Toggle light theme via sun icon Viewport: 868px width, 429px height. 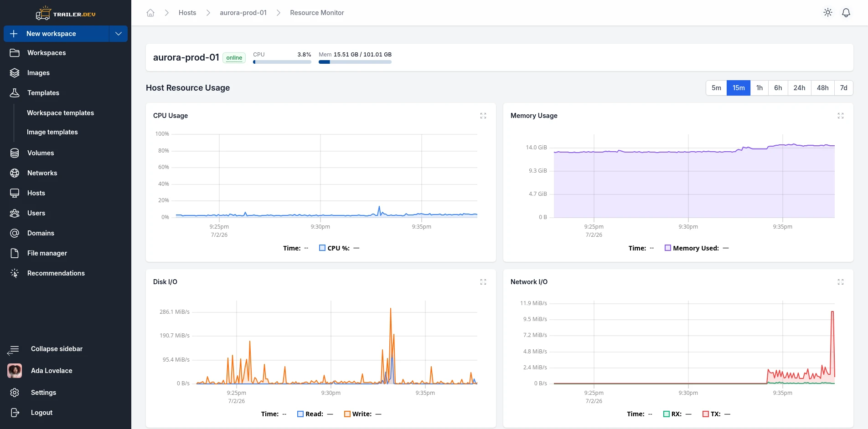[828, 13]
